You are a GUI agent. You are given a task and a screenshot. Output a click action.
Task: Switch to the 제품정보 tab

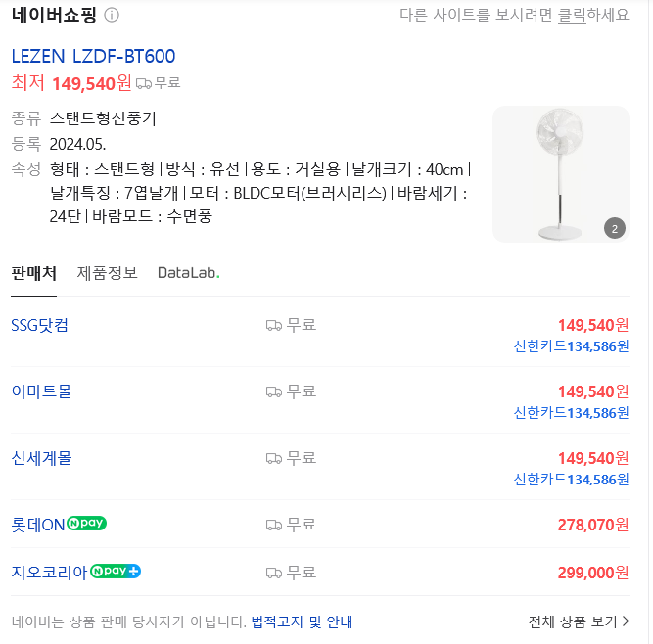point(108,273)
